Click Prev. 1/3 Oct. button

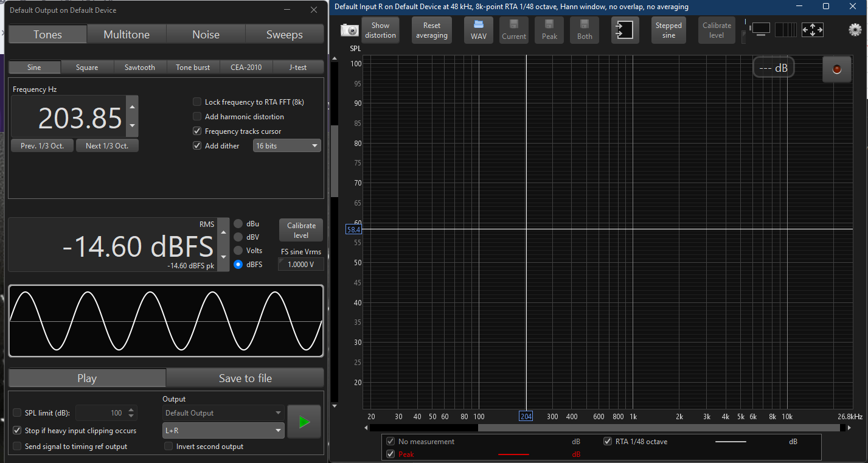coord(42,146)
